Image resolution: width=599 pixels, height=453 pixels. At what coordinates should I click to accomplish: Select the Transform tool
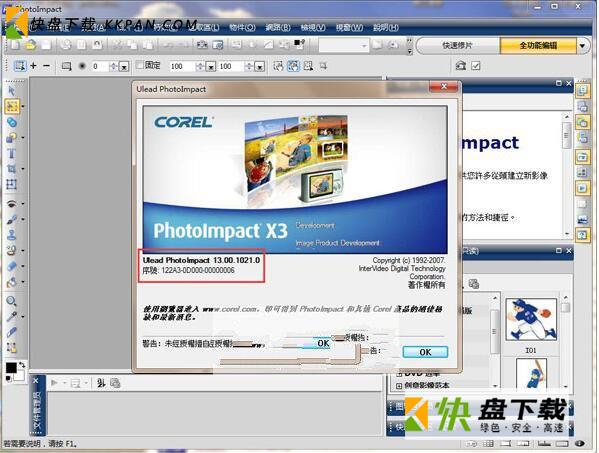click(x=11, y=184)
